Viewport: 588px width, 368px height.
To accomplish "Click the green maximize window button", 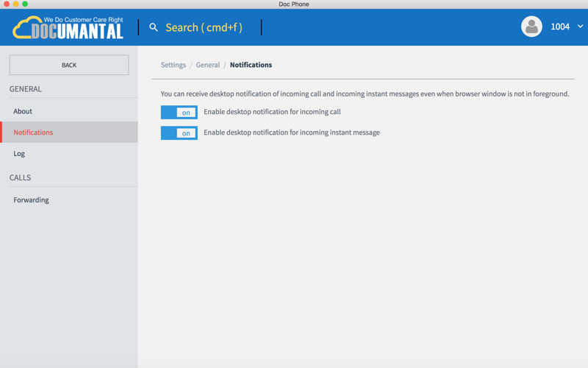I will (x=25, y=4).
